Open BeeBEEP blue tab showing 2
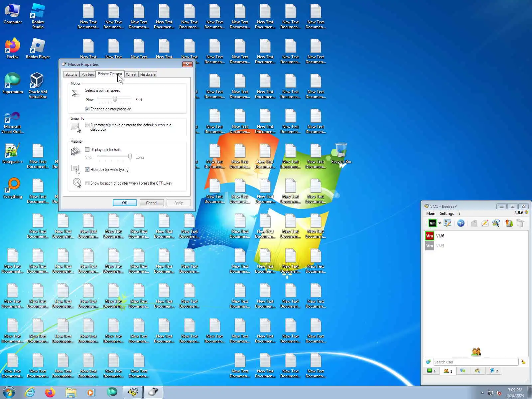Viewport: 532px width, 399px height. [x=494, y=371]
